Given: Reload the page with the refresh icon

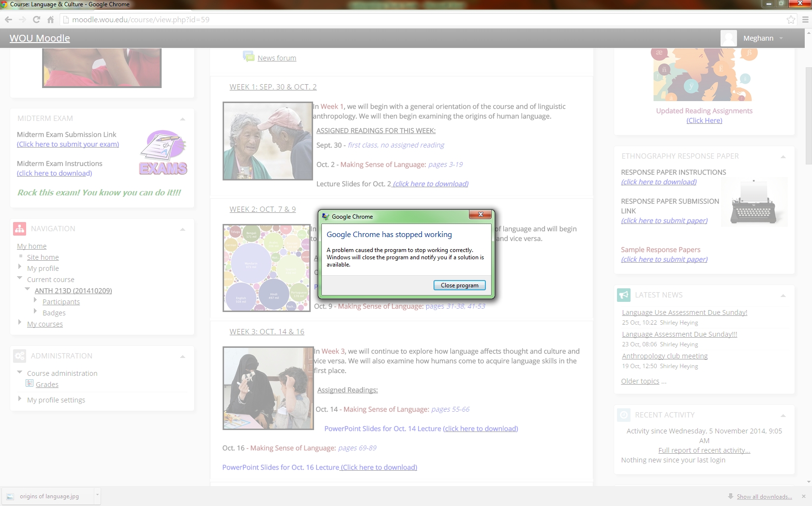Looking at the screenshot, I should 36,20.
